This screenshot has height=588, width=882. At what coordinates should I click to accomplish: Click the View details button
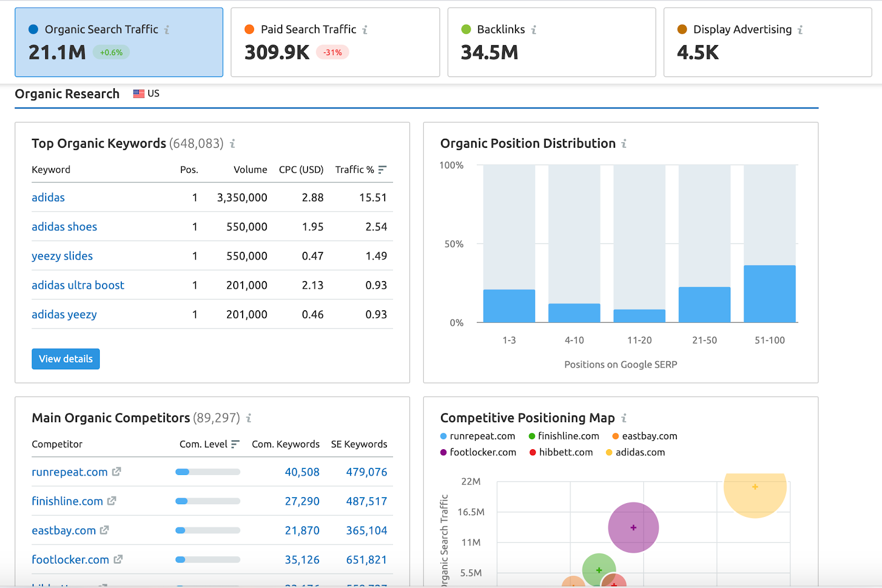point(66,359)
